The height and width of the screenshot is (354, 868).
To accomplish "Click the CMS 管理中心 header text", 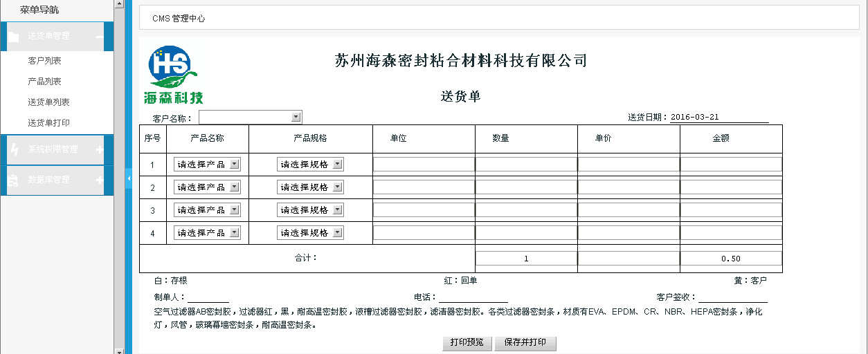I will [x=179, y=19].
